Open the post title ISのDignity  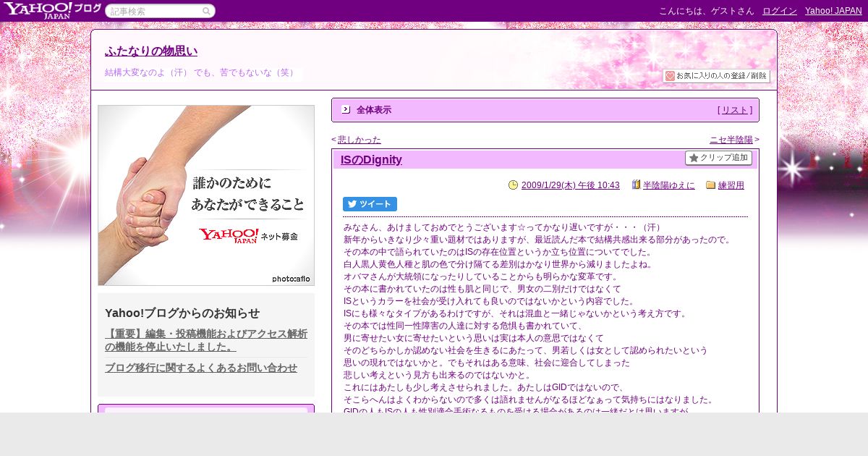tap(370, 160)
